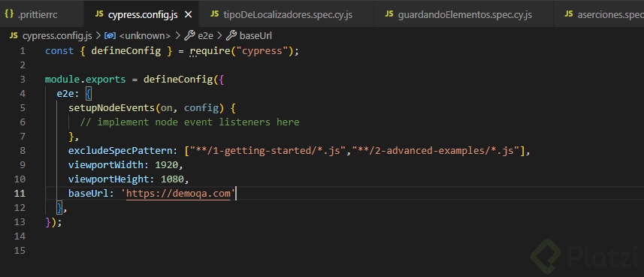Click the JS icon on aserciones tab

point(569,14)
